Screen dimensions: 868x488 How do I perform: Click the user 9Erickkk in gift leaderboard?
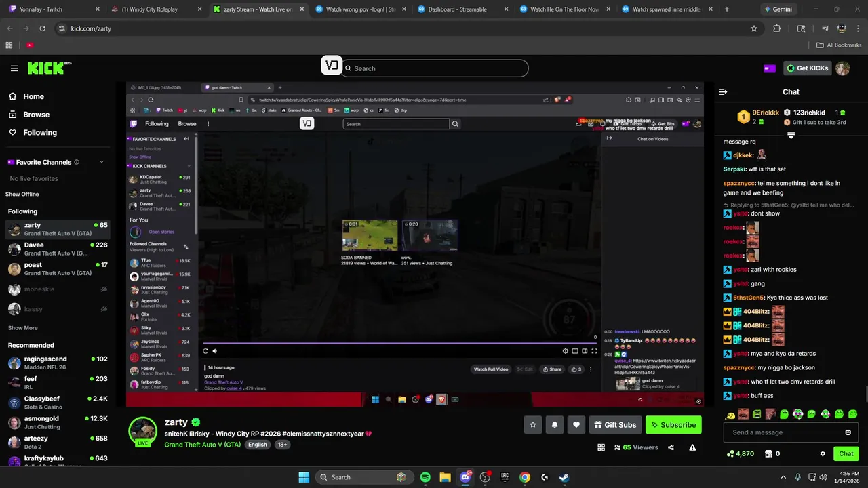pos(765,113)
